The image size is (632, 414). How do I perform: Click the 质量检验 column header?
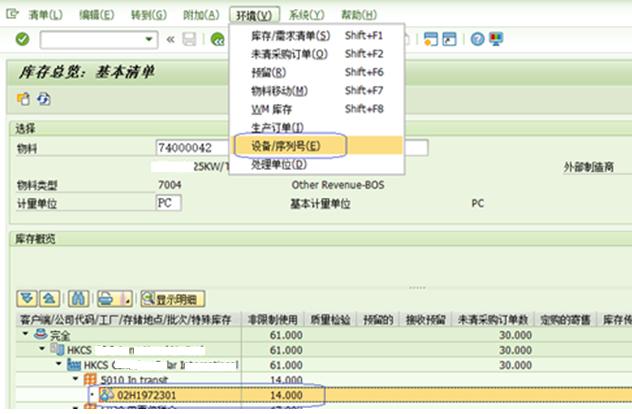click(x=330, y=320)
